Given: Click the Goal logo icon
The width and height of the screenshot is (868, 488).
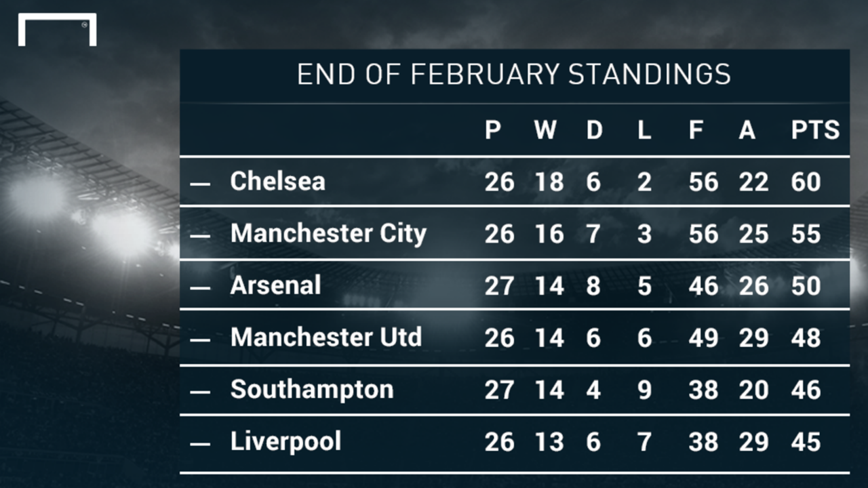Looking at the screenshot, I should (57, 30).
